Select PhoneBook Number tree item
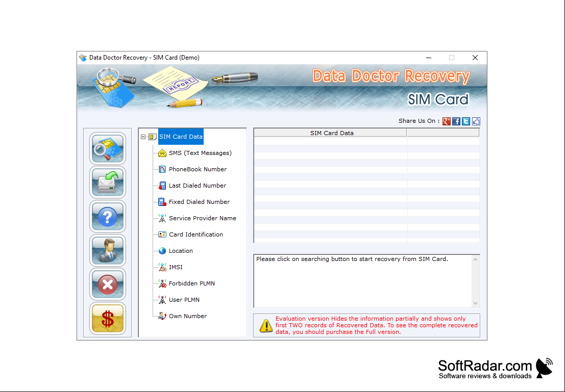 pyautogui.click(x=198, y=169)
